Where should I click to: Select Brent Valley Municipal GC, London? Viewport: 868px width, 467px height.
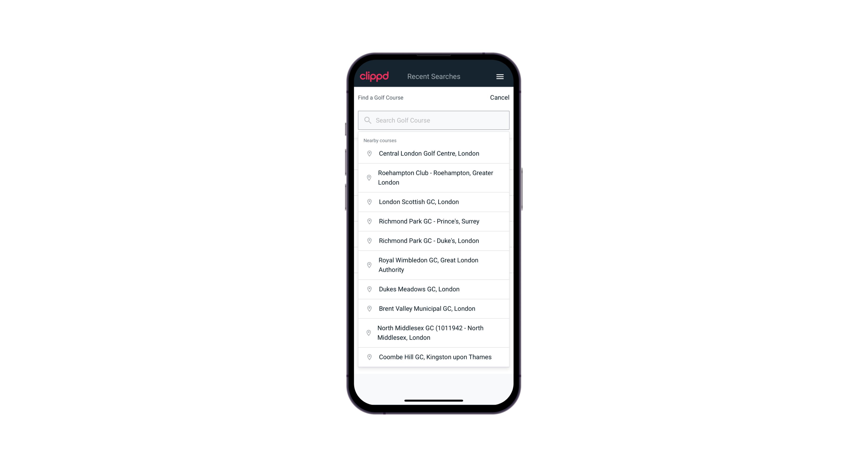[434, 308]
